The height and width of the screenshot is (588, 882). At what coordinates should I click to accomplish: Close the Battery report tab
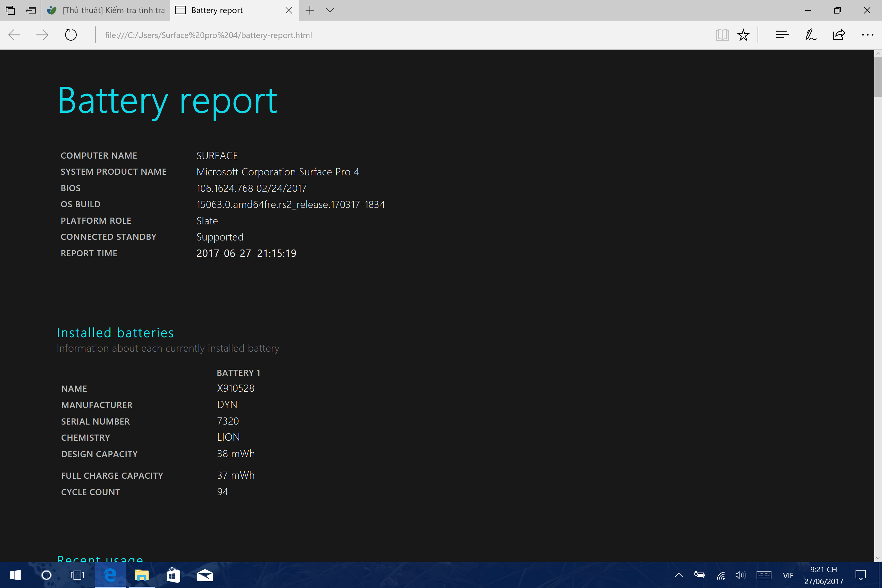(x=289, y=10)
